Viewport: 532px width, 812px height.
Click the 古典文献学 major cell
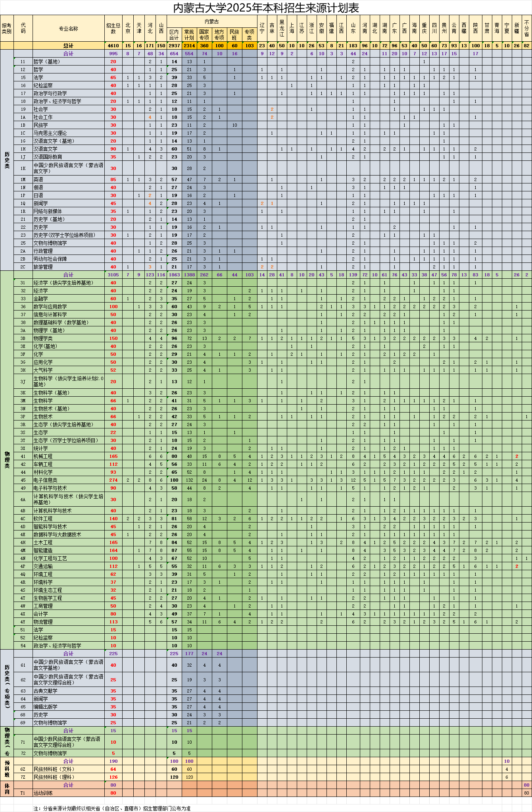coord(69,691)
